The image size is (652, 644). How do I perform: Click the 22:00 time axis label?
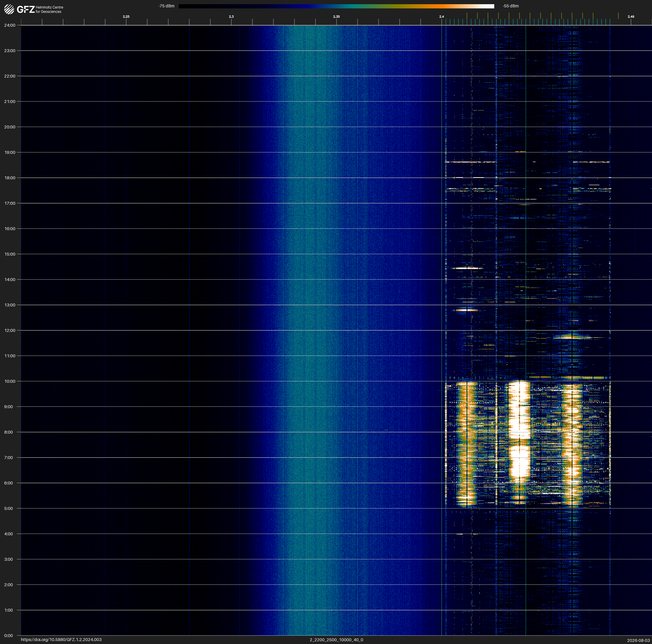pos(10,76)
